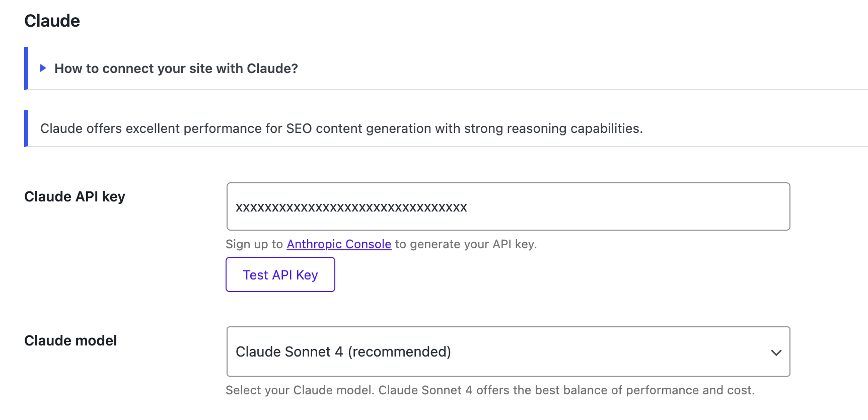Screen dimensions: 868x420
Task: Click the 'Claude model' field label
Action: pos(70,340)
